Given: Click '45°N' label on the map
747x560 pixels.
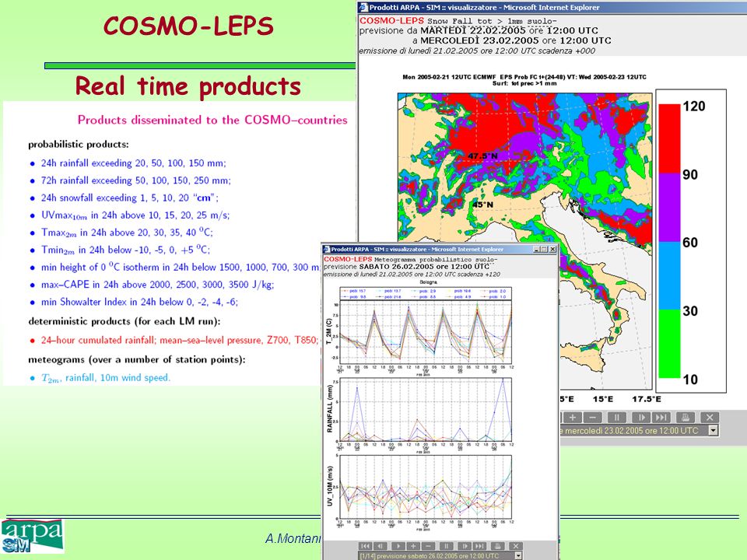Looking at the screenshot, I should coord(482,205).
